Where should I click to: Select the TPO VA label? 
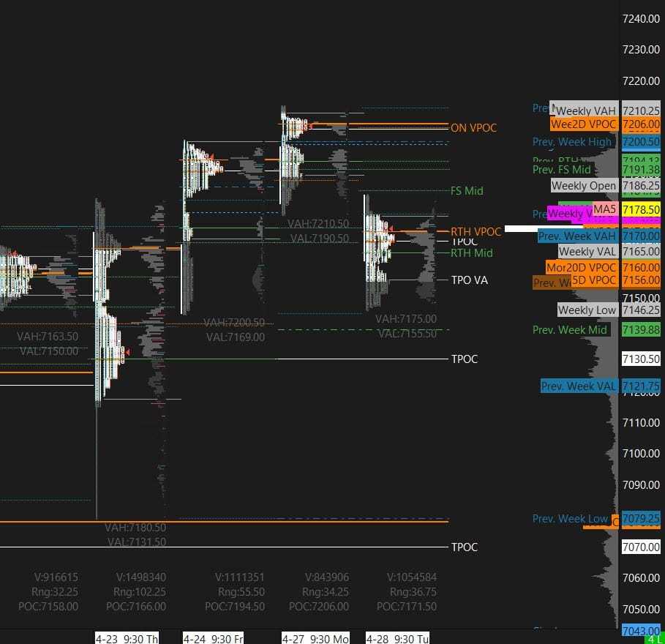pos(469,280)
